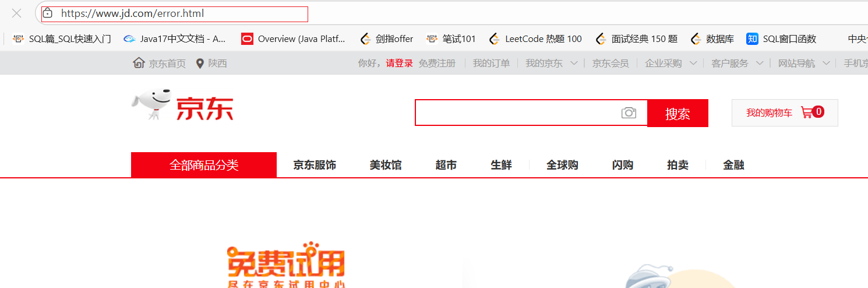Click the chevron next to 我的京东
The width and height of the screenshot is (868, 288).
[574, 63]
